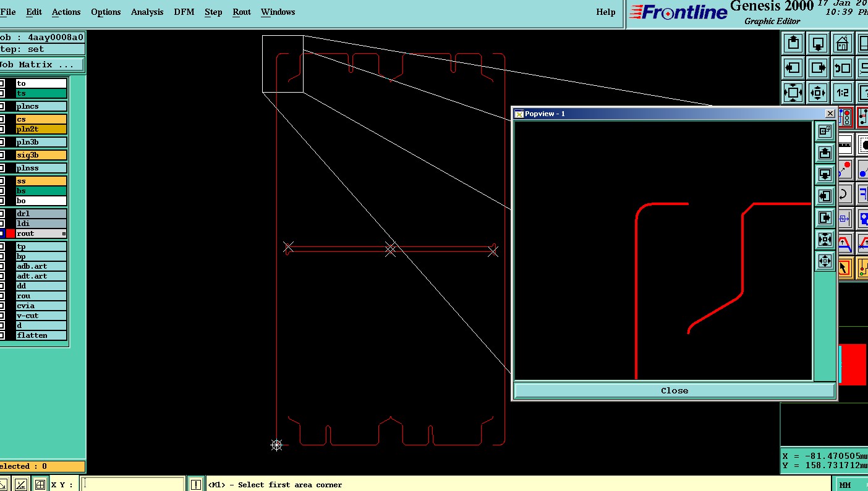Select the adb.art layer name
Viewport: 868px width, 491px height.
[x=41, y=266]
